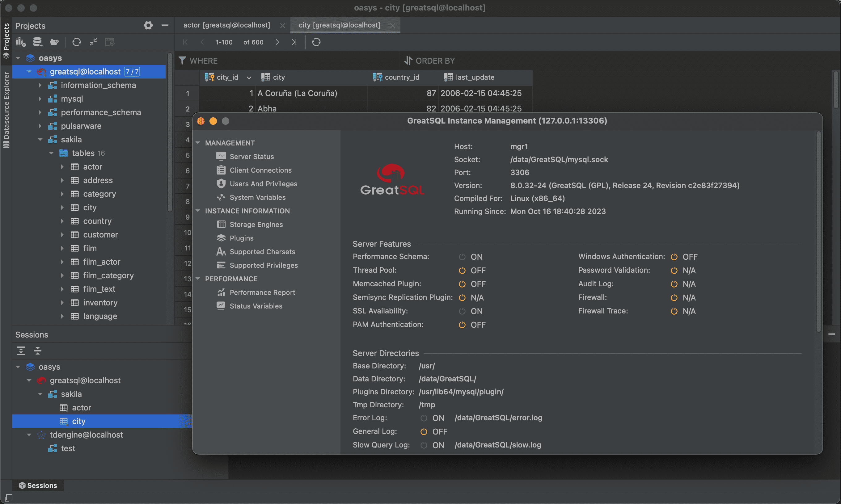
Task: Toggle Error Log power indicator
Action: coord(424,418)
